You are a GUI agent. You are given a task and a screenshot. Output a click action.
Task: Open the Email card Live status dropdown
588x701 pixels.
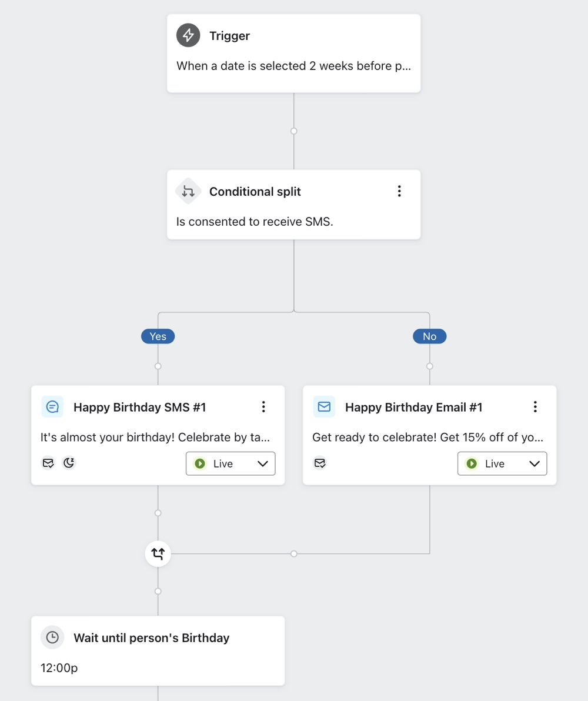[534, 464]
